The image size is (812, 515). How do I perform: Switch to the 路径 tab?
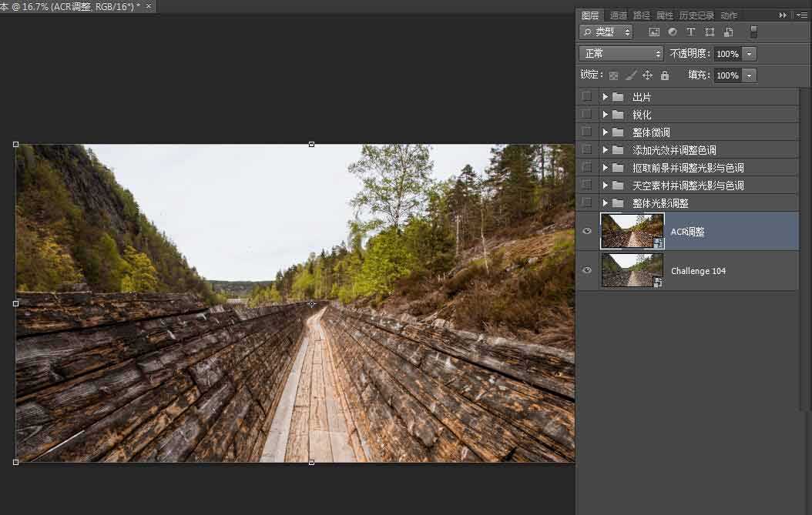[642, 15]
